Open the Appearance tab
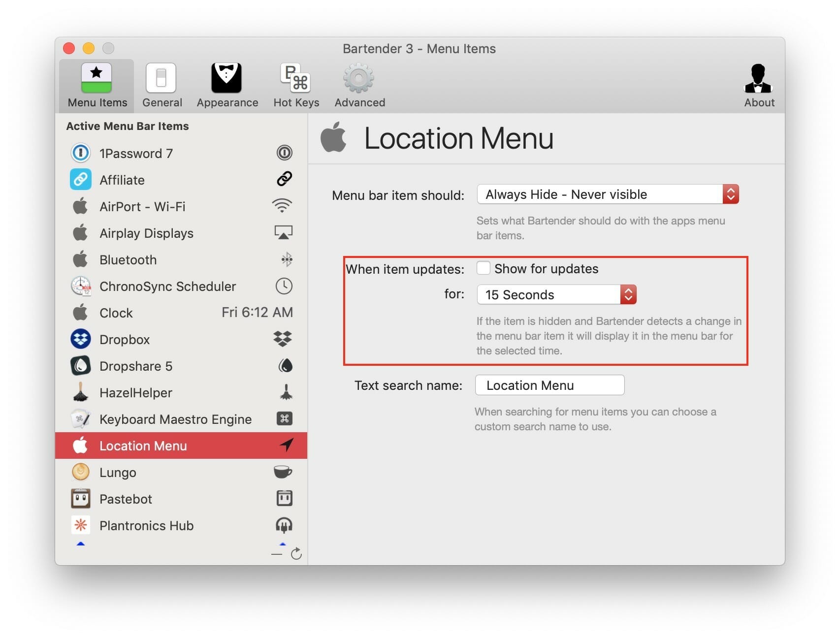 tap(227, 86)
